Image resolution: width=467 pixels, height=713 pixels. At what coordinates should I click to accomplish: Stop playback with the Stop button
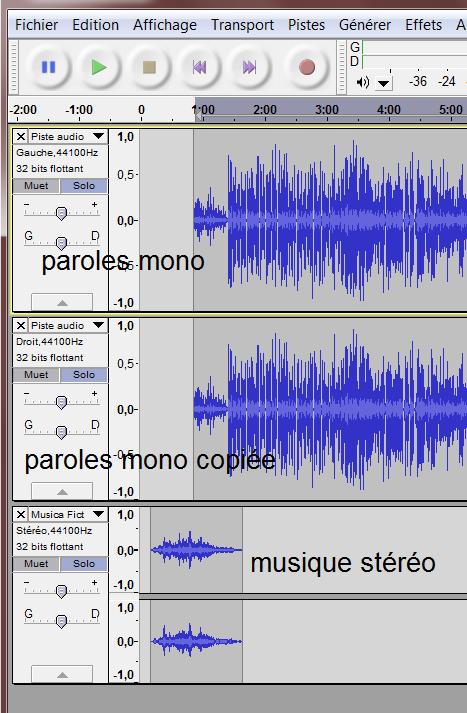(149, 68)
